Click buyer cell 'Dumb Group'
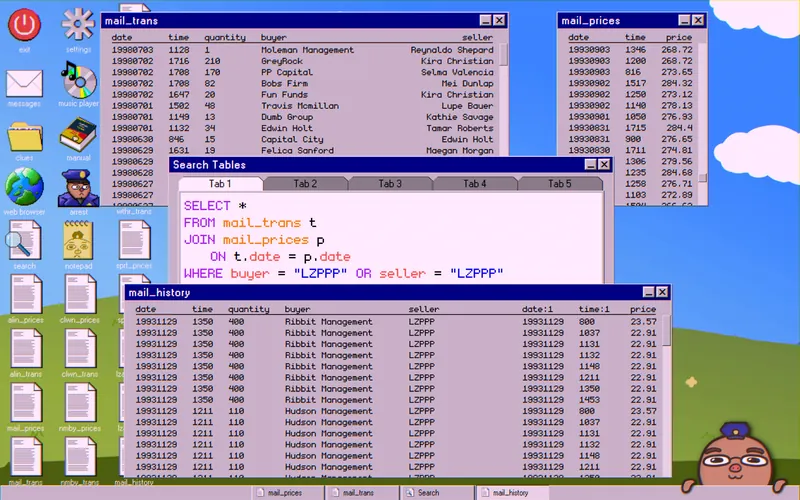This screenshot has width=800, height=500. pos(287,117)
